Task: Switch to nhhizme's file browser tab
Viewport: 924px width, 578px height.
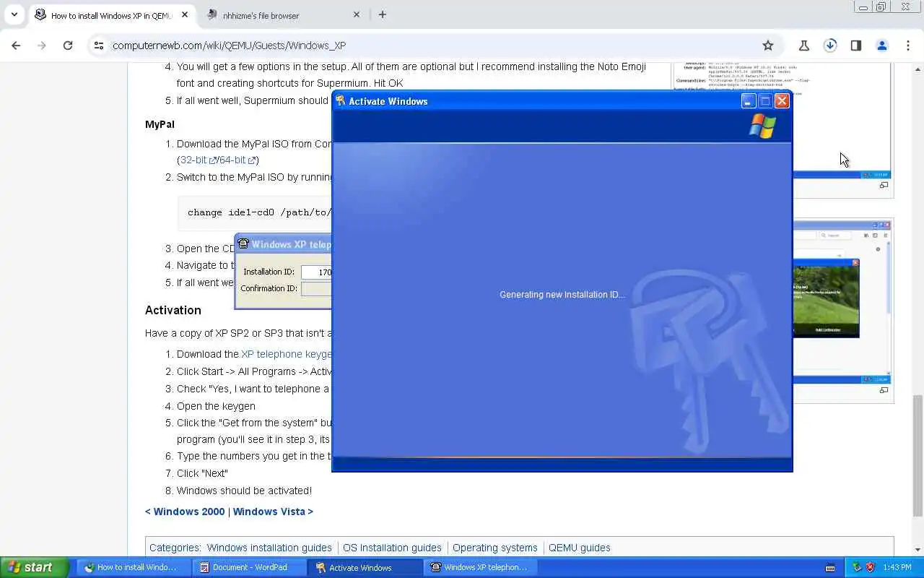Action: 282,15
